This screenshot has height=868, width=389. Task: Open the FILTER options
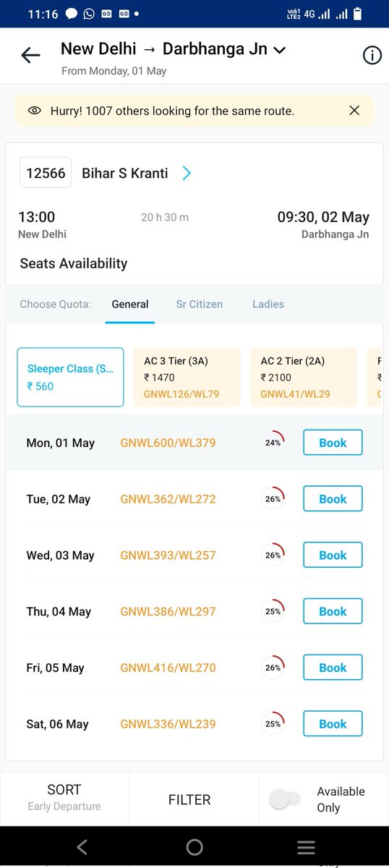[189, 799]
